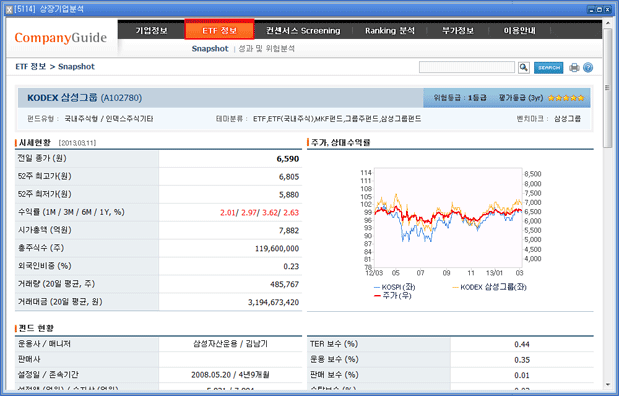Click the 전일 종가 value 6,590

287,159
